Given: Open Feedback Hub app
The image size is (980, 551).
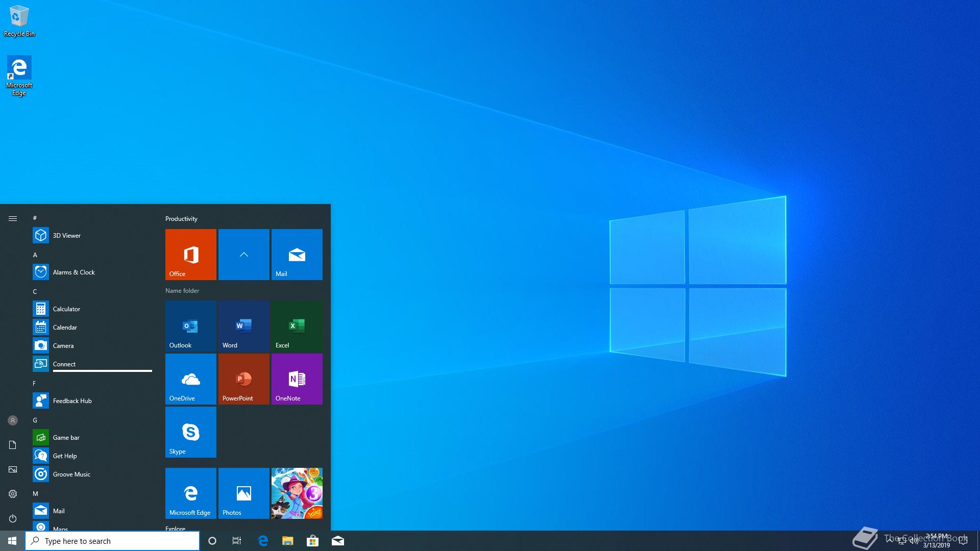Looking at the screenshot, I should tap(92, 400).
